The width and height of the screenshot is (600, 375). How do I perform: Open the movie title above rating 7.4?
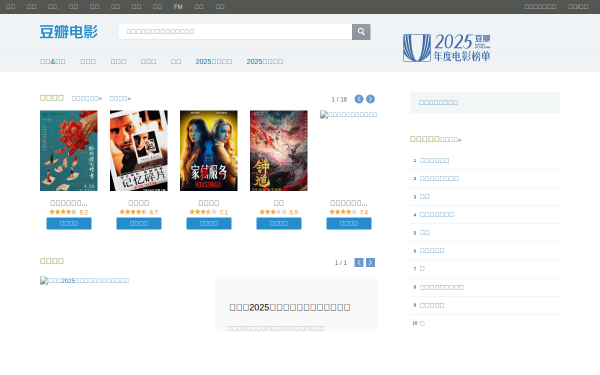(349, 203)
